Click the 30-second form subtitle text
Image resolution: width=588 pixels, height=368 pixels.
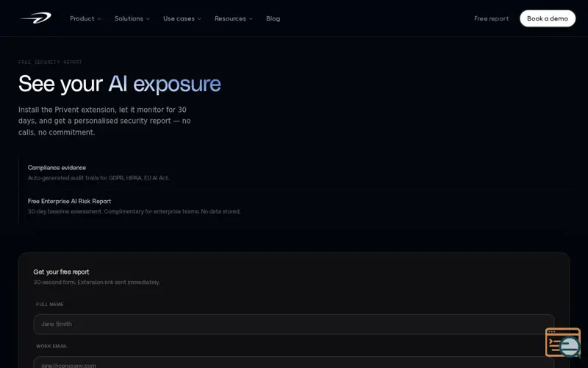[97, 282]
